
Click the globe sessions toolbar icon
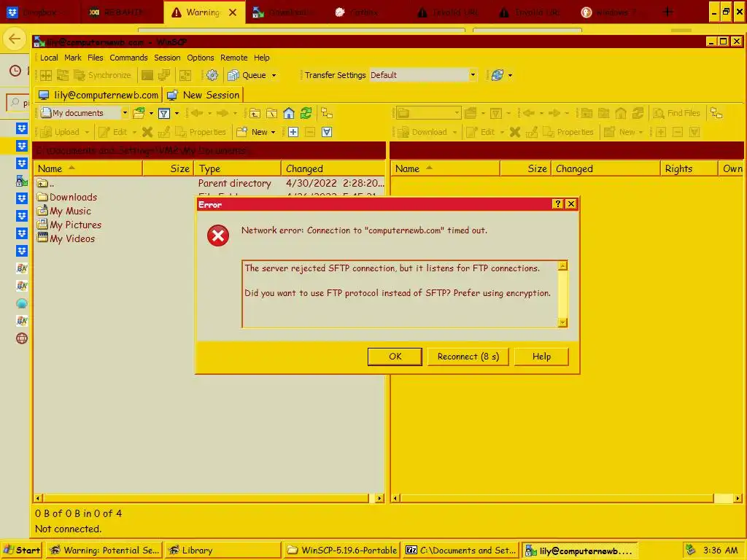click(x=498, y=75)
